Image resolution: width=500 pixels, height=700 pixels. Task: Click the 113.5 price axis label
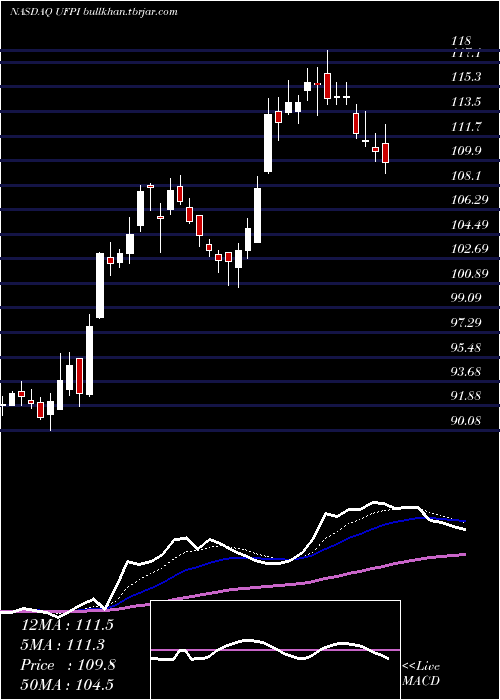click(466, 102)
